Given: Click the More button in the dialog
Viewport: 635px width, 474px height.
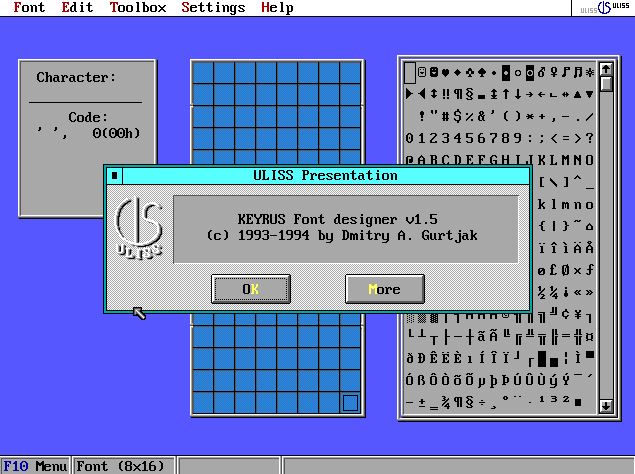Looking at the screenshot, I should point(384,289).
